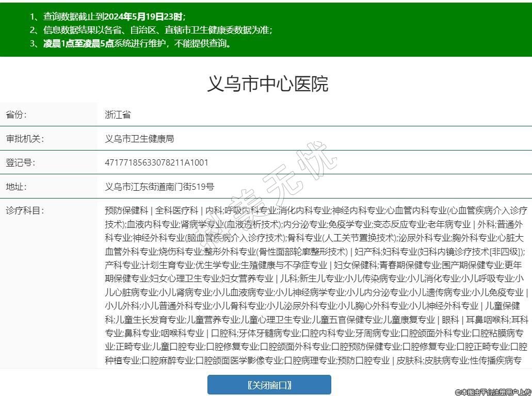Click the 关闭窗口 button
532x396 pixels.
[x=269, y=385]
